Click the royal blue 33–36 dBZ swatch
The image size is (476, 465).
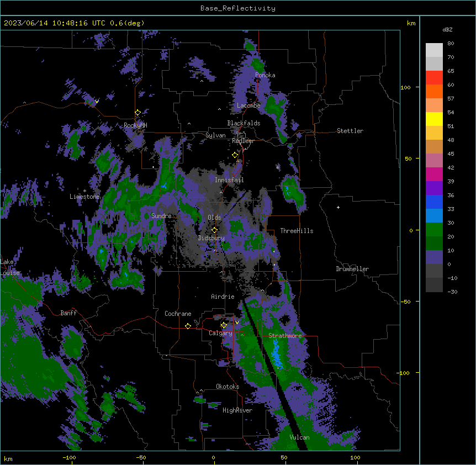(434, 202)
